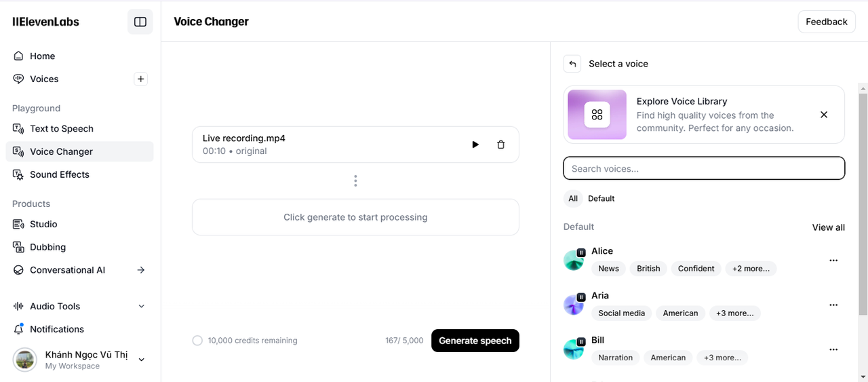Open the workspace account dropdown chevron
The height and width of the screenshot is (382, 868).
(142, 360)
